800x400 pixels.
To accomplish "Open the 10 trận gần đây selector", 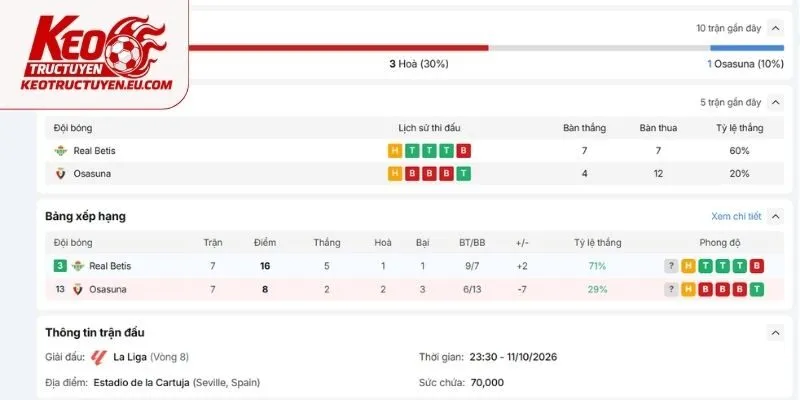I will coord(729,28).
